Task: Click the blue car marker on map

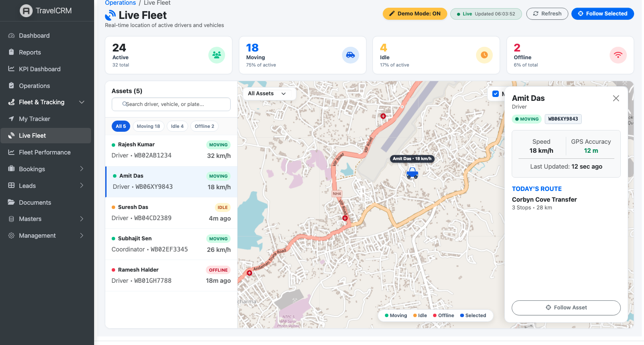Action: [412, 172]
